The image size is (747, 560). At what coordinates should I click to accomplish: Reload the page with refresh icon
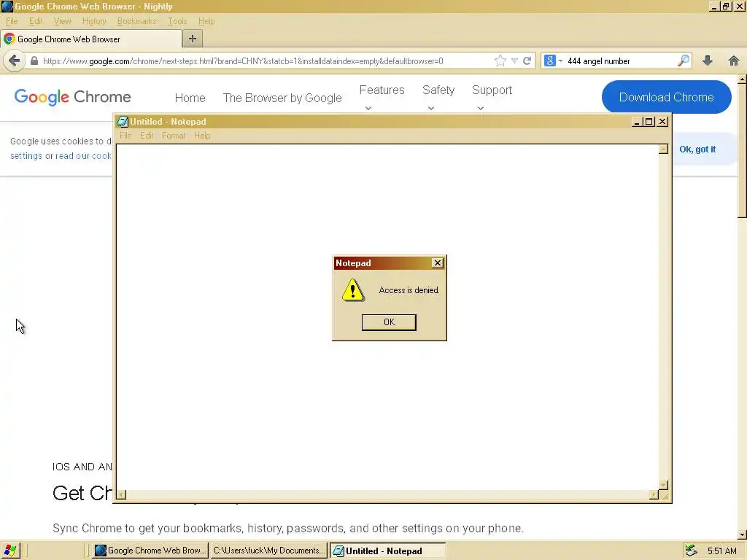tap(527, 61)
